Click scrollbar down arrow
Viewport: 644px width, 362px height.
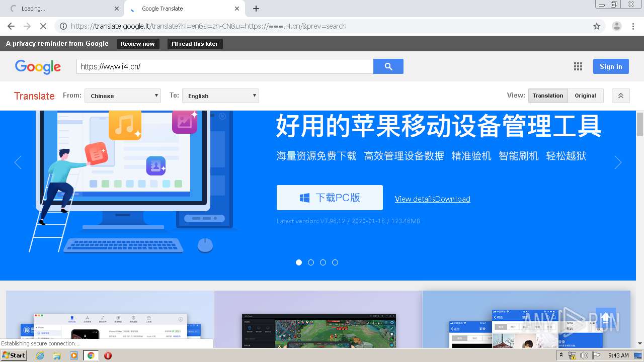coord(640,343)
